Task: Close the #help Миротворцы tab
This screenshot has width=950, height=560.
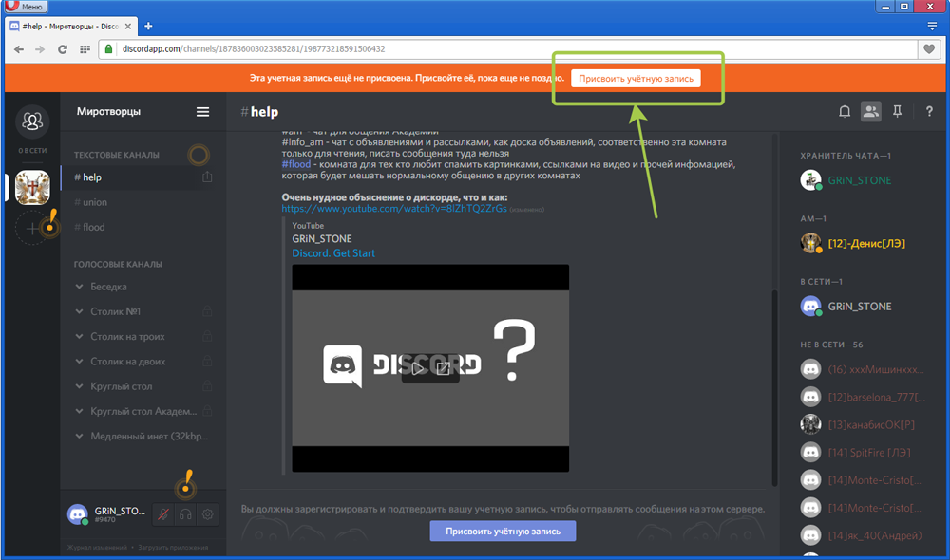Action: tap(128, 26)
